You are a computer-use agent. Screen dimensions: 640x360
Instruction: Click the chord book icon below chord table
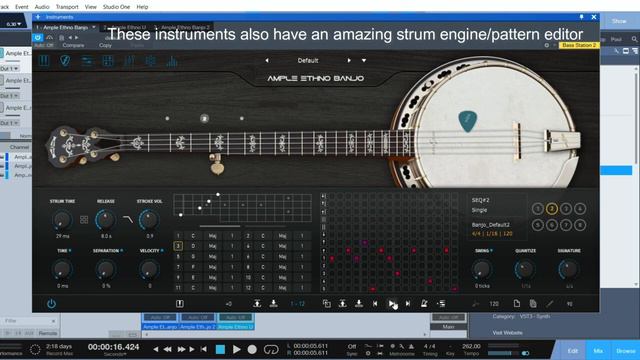[x=180, y=304]
